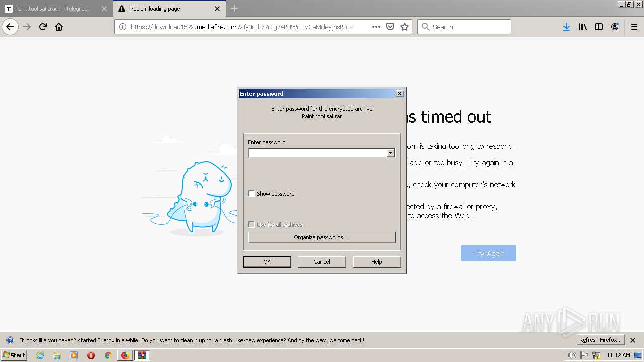
Task: Click the forward navigation arrow
Action: [27, 27]
